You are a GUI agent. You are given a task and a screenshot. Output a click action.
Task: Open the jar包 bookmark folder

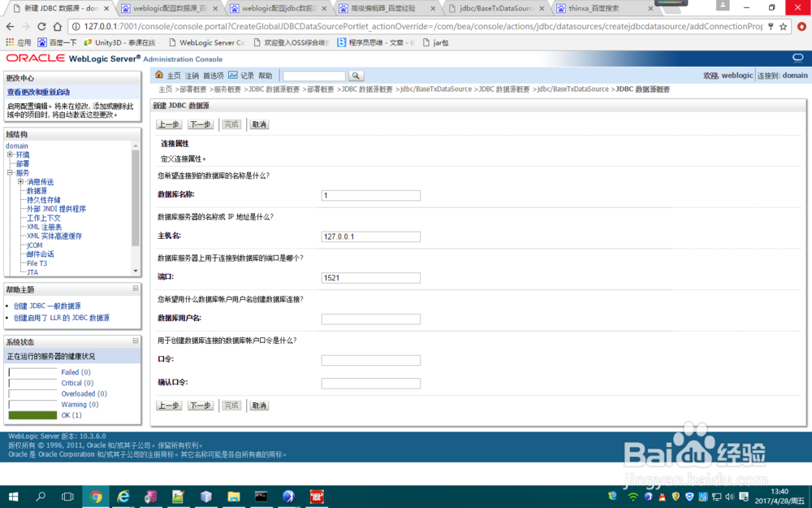(435, 42)
